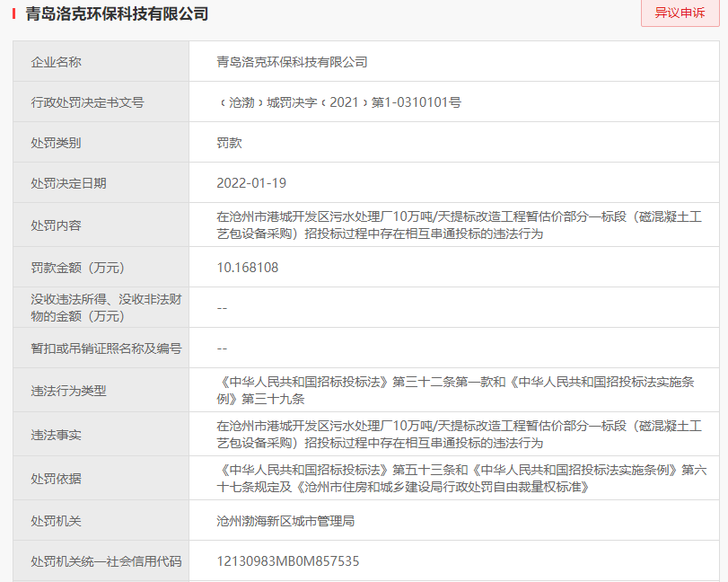Screen dimensions: 728x582
Task: Select the 企业名称 value 青岛洛克环保科技有限公司
Action: click(292, 62)
